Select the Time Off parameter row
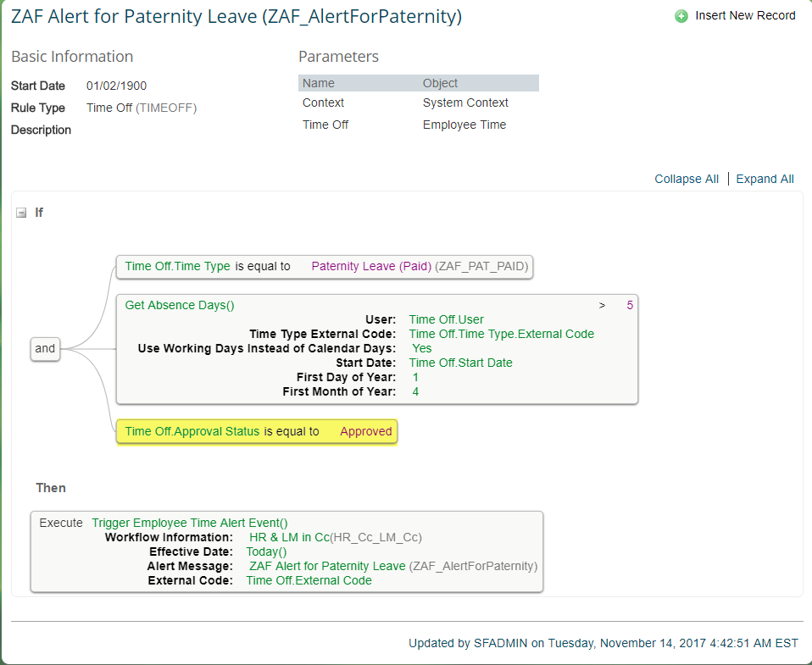 tap(419, 125)
